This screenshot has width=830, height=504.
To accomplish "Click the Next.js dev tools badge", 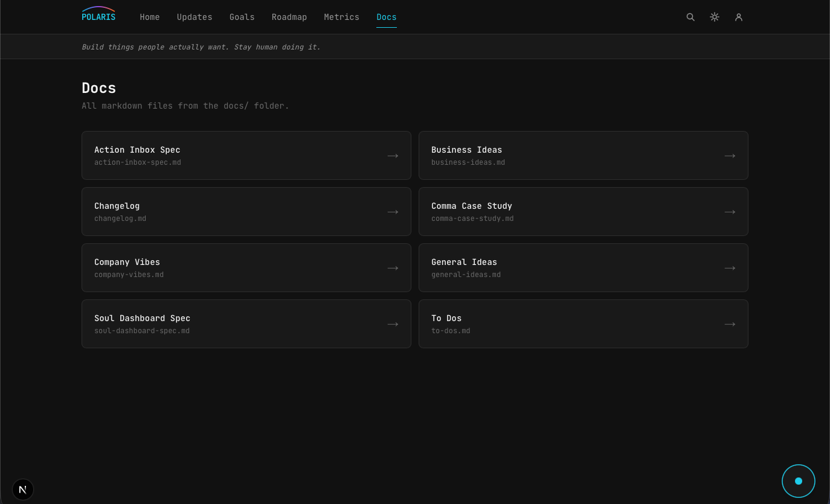I will pyautogui.click(x=23, y=490).
